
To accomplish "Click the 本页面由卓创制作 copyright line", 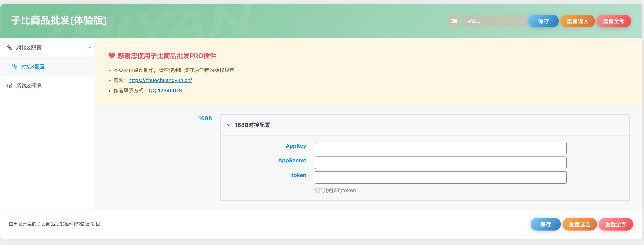I will (174, 70).
